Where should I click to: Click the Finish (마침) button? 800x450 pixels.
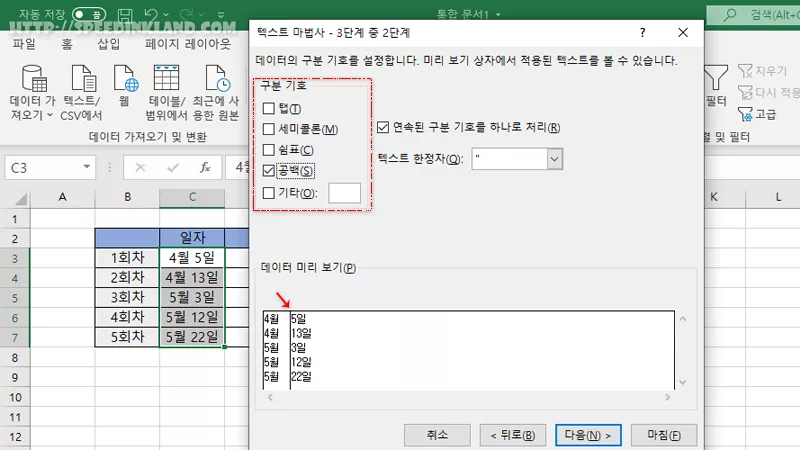click(x=664, y=435)
